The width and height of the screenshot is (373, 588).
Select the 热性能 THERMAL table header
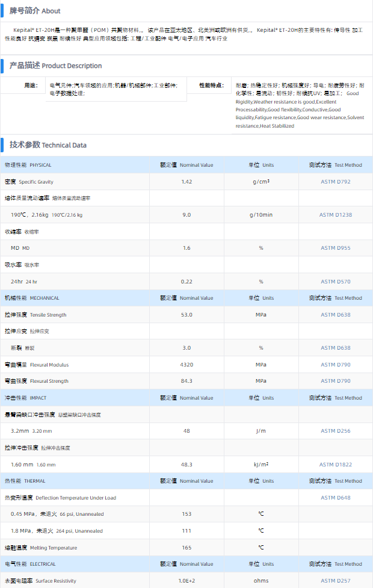coord(26,481)
